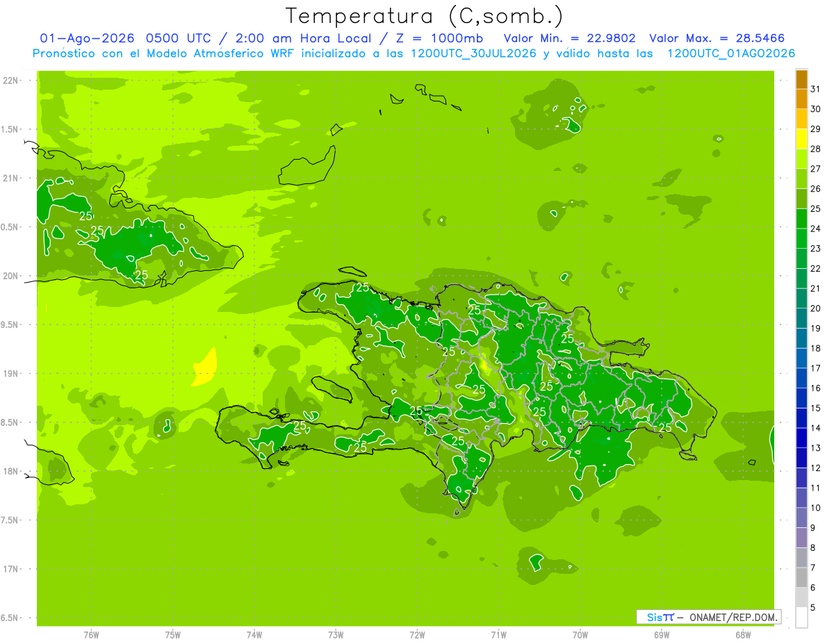Screen dimensions: 834x644
Task: Click the 22N latitude axis label
Action: point(12,81)
